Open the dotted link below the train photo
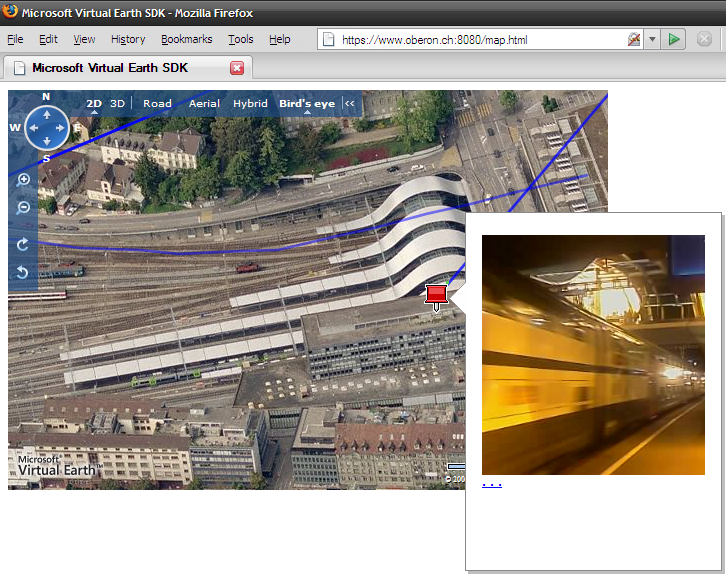The height and width of the screenshot is (575, 726). pos(492,485)
